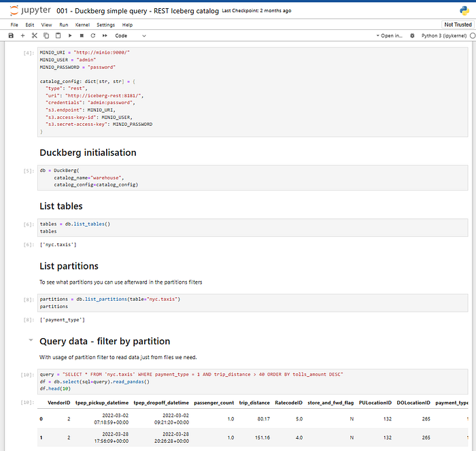This screenshot has height=451, width=476.
Task: Click inside the list_partitions code cell
Action: tap(252, 303)
